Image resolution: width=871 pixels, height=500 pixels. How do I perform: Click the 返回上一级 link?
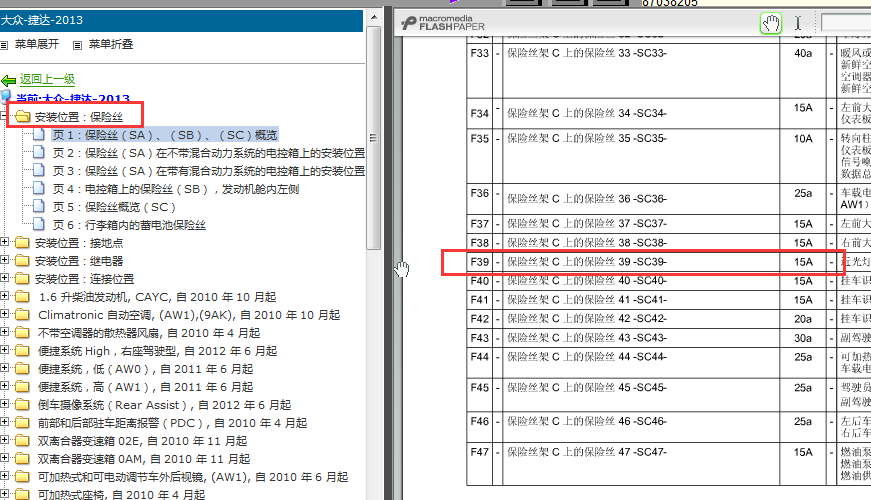pyautogui.click(x=47, y=79)
